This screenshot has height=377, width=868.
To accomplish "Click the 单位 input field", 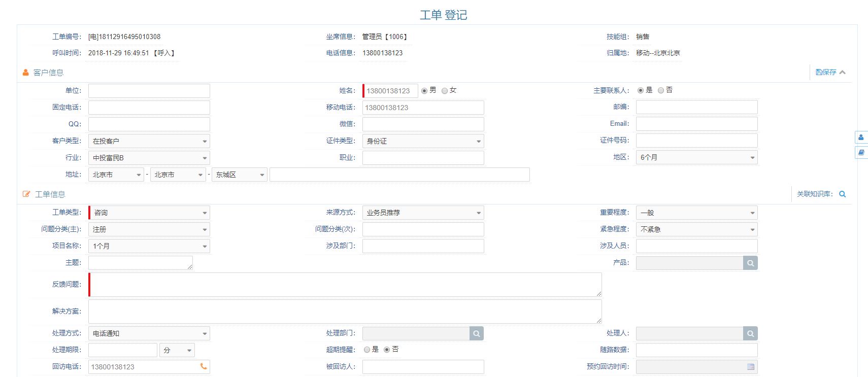I will pyautogui.click(x=149, y=91).
